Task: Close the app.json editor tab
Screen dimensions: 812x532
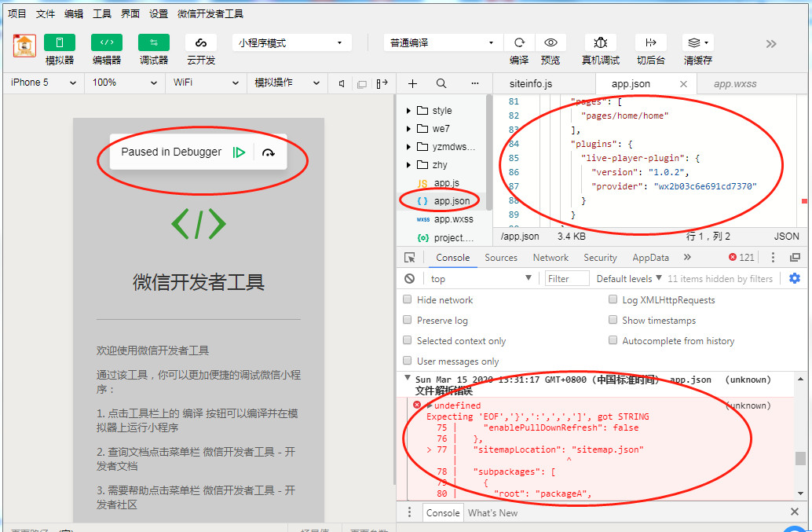Action: (x=683, y=84)
